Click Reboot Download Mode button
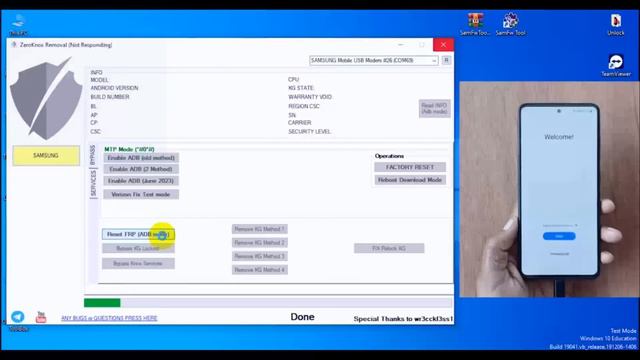The image size is (640, 360). [410, 180]
